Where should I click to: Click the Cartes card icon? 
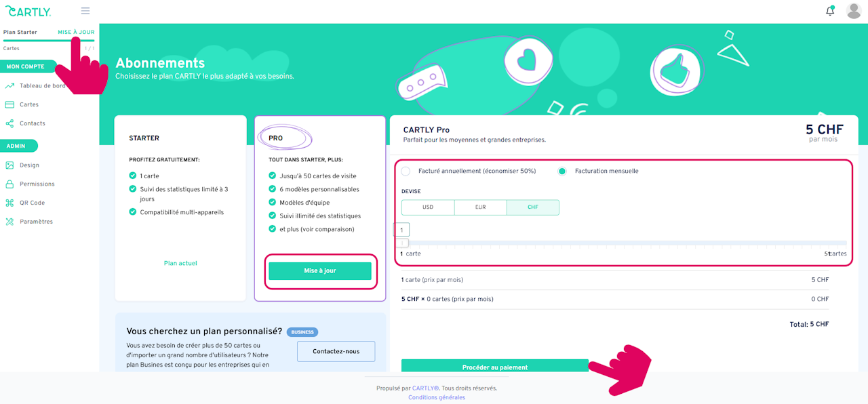tap(9, 104)
